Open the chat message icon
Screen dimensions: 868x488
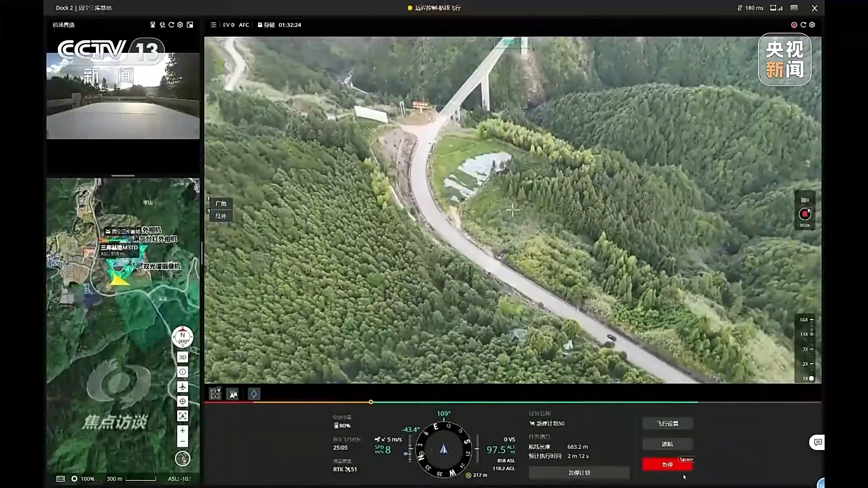(817, 442)
